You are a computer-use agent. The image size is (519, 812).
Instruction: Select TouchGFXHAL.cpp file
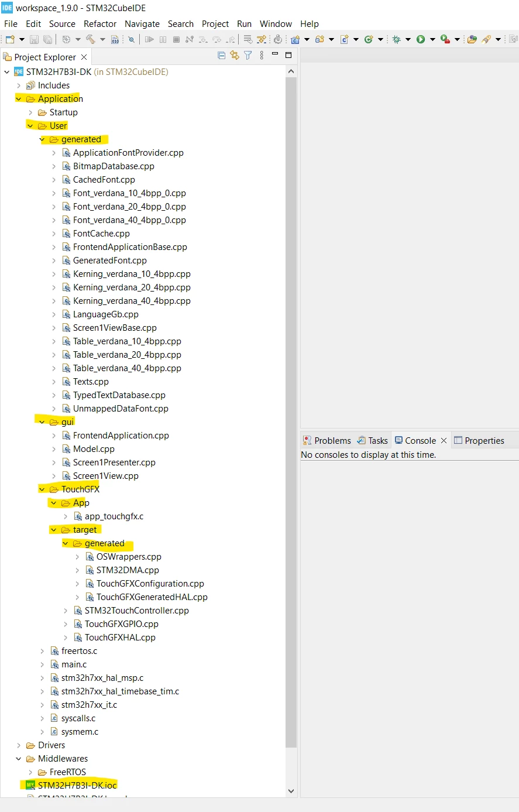click(120, 638)
